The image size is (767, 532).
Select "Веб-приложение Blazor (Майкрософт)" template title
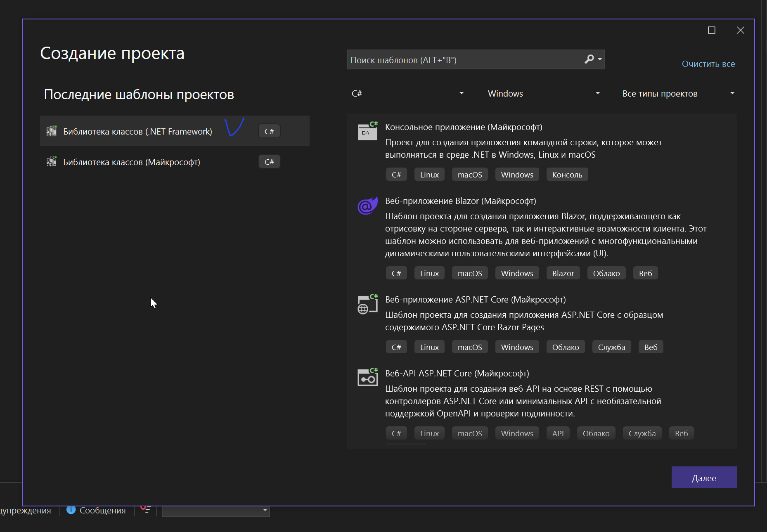[461, 201]
